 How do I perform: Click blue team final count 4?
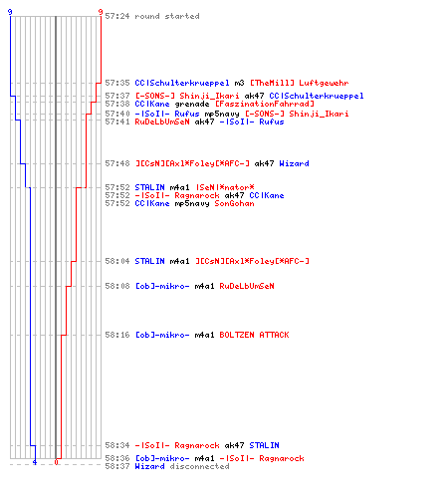(35, 462)
